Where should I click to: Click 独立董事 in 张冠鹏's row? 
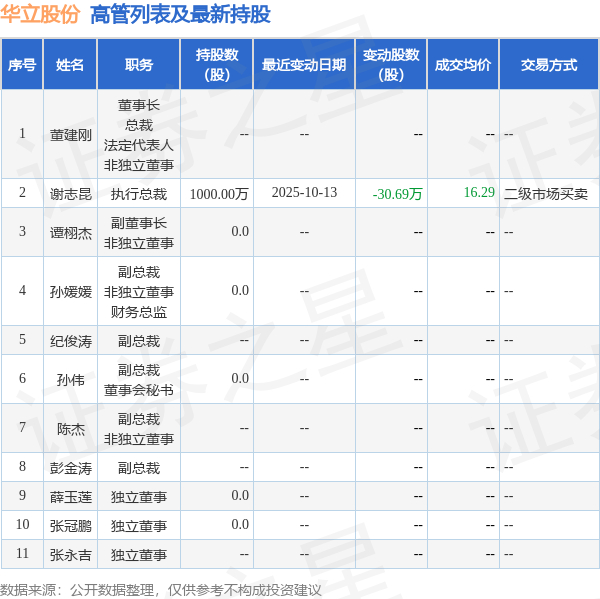pos(139,526)
